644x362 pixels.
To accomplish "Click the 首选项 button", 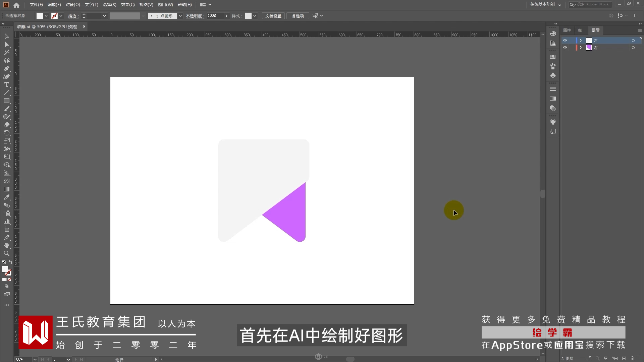I will 298,16.
